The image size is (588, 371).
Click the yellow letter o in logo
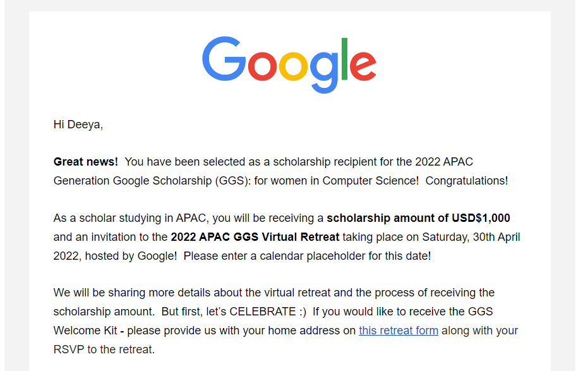coord(293,66)
